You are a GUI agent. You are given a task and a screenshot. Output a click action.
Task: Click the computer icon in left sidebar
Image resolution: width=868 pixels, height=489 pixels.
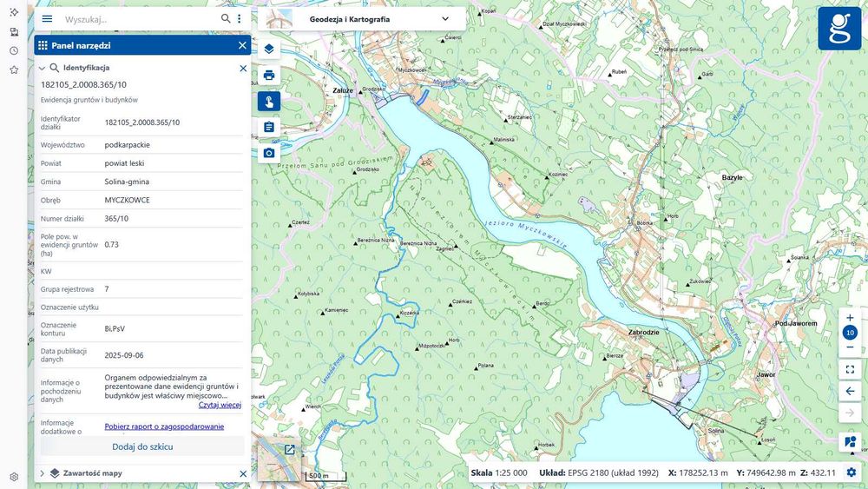coord(14,31)
